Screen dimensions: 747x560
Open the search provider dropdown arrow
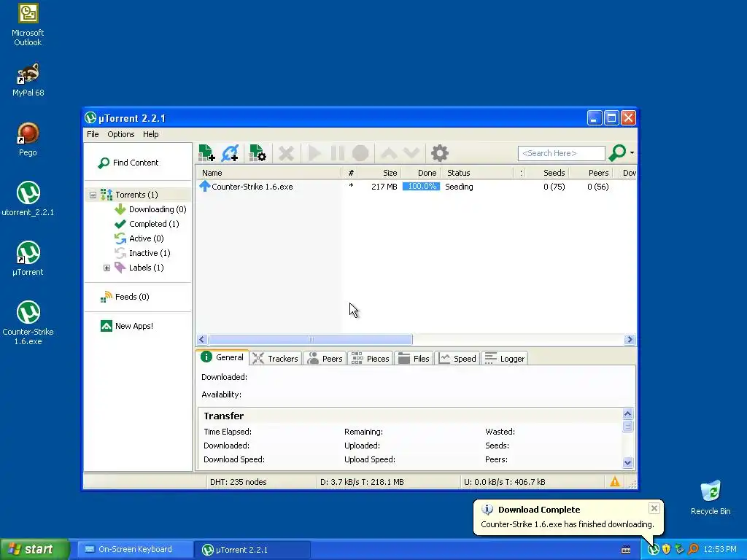tap(632, 153)
